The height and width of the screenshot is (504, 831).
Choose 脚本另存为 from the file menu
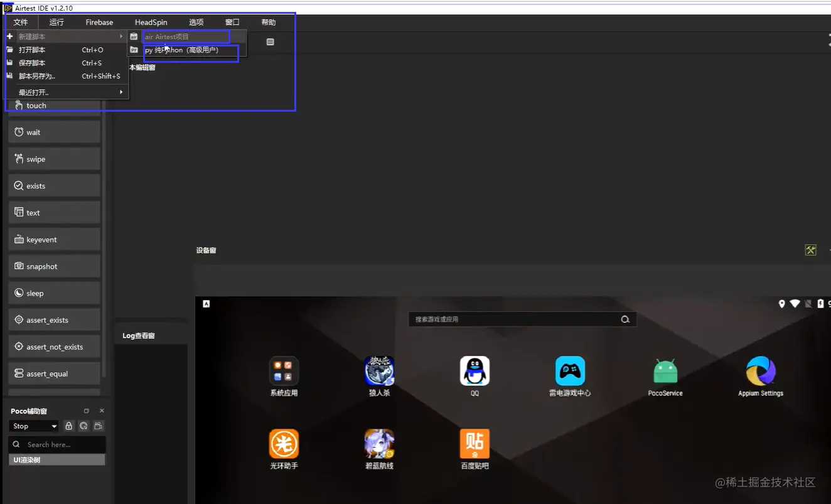67,76
